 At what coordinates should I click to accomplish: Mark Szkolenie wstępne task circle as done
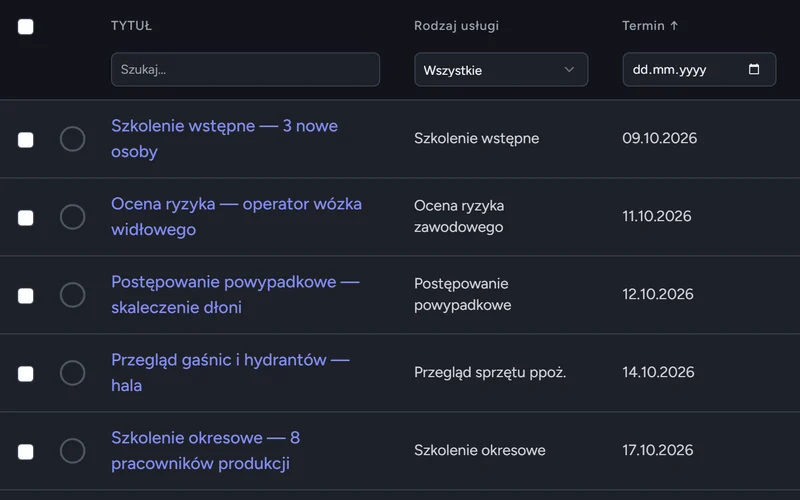tap(72, 139)
